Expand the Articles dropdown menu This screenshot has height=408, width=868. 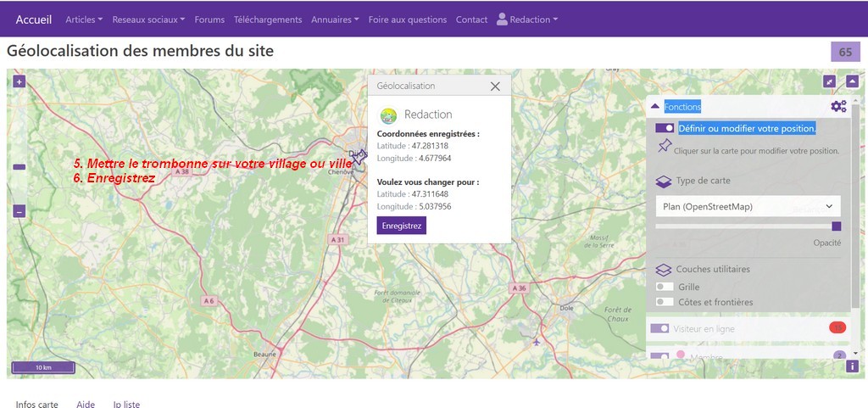click(x=84, y=20)
